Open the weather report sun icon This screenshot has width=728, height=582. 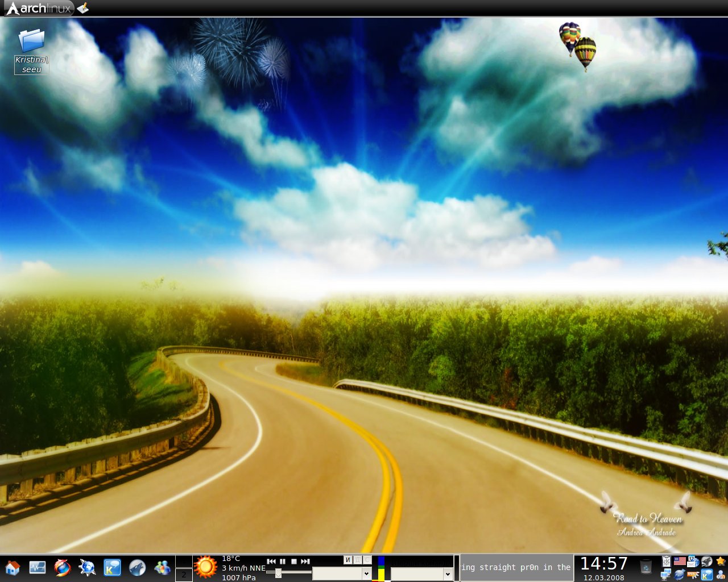tap(206, 567)
